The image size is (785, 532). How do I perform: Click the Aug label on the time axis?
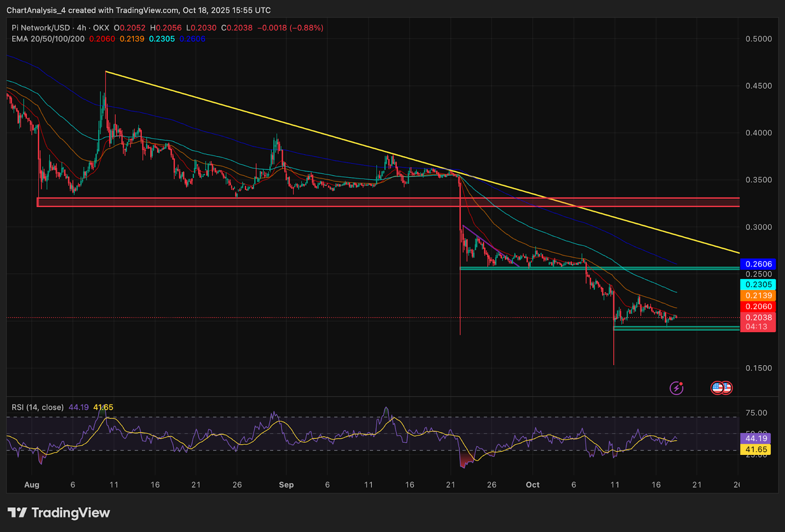pos(32,485)
